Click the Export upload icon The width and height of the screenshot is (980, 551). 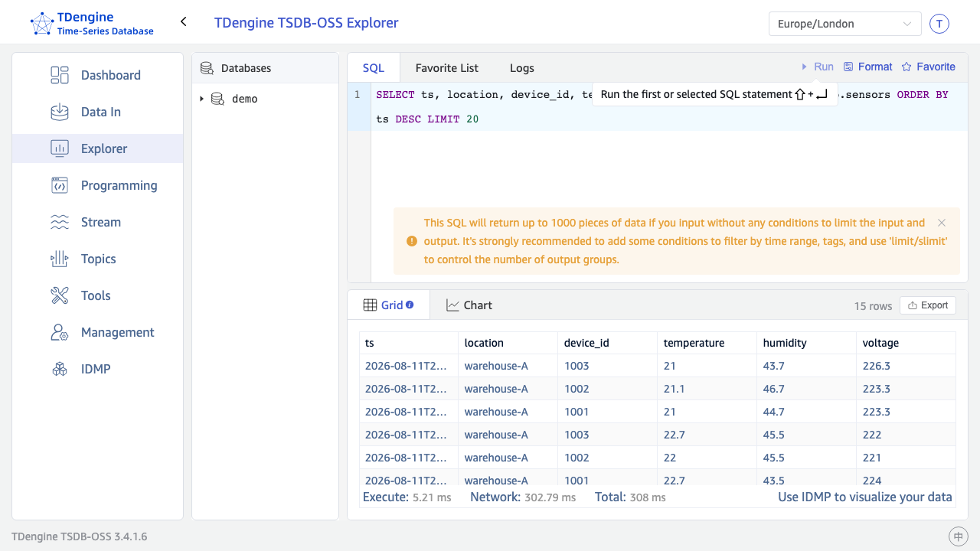pos(913,305)
